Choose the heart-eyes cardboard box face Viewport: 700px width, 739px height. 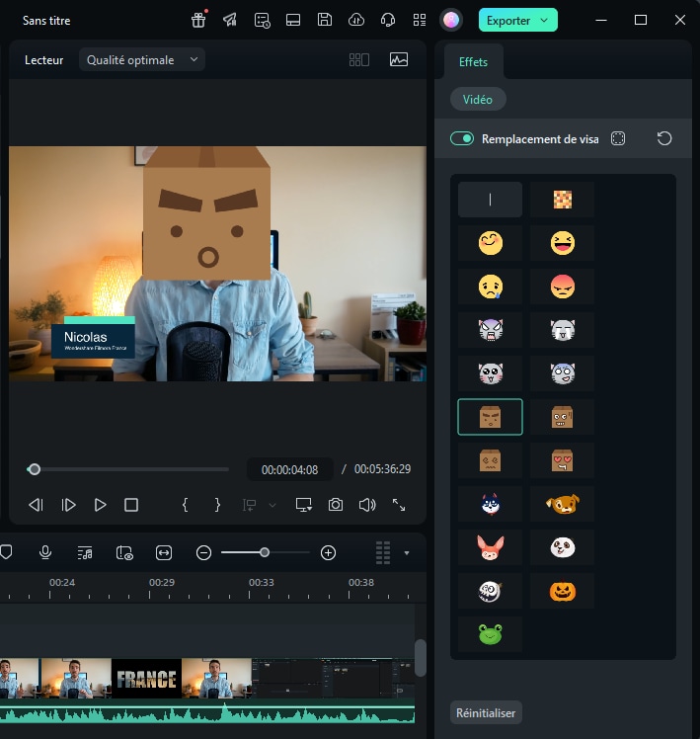point(563,460)
